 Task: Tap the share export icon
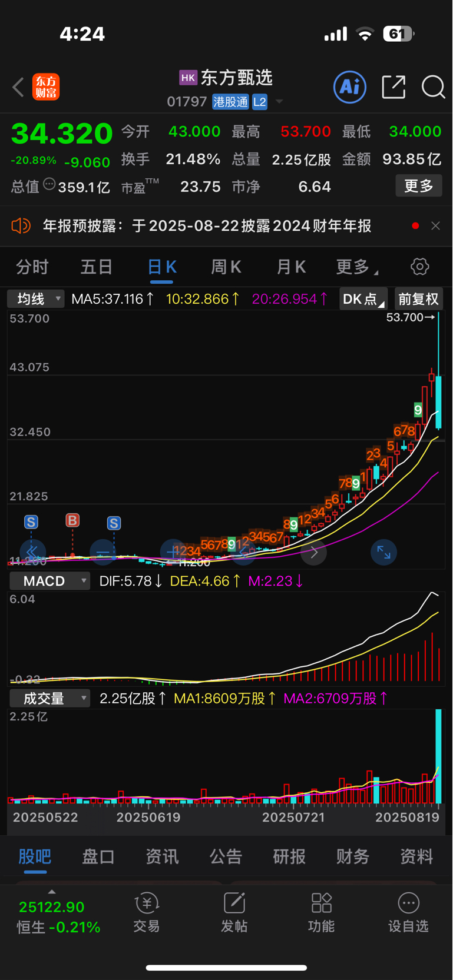click(x=394, y=87)
